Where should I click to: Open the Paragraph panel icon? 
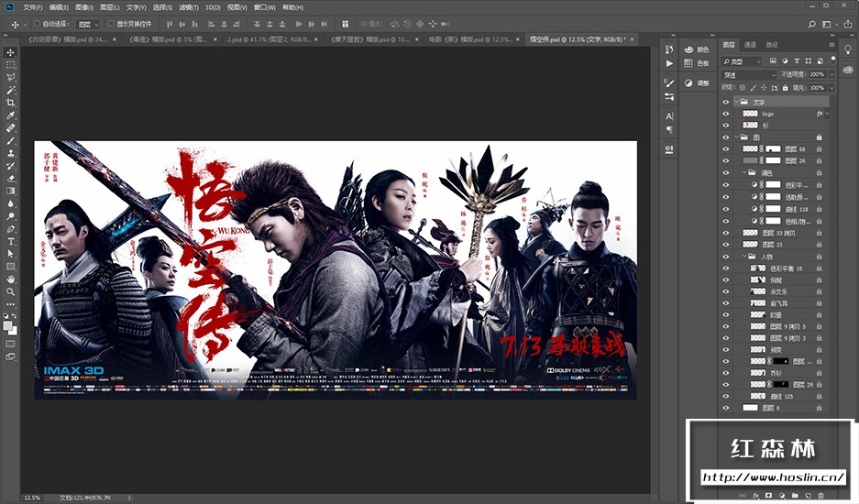click(669, 130)
